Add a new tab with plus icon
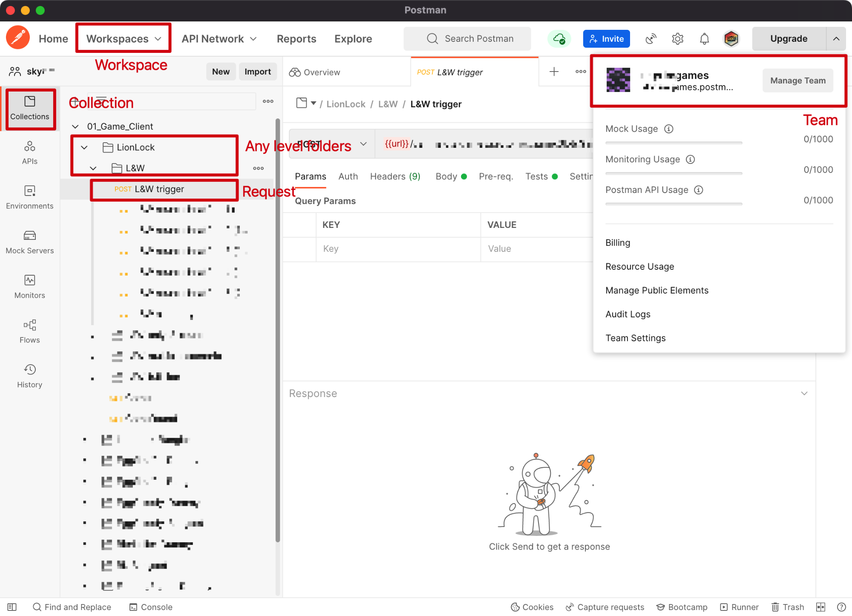The height and width of the screenshot is (616, 852). [554, 72]
